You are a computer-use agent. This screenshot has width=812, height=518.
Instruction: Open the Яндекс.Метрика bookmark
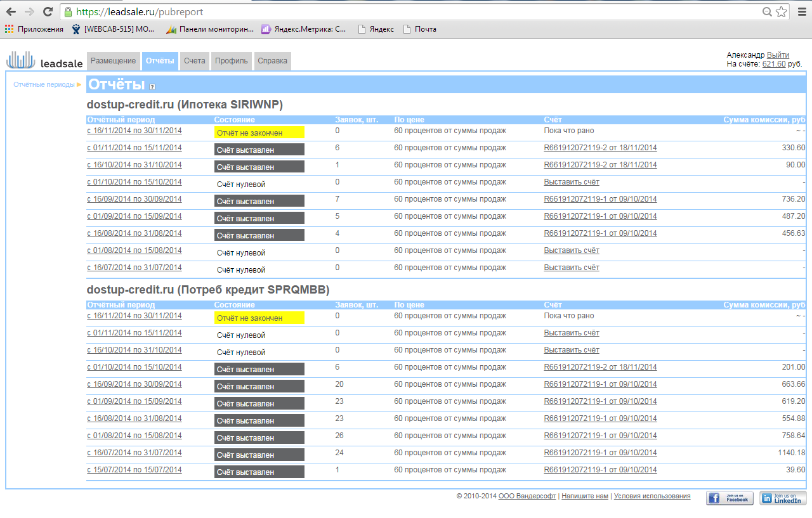(304, 29)
